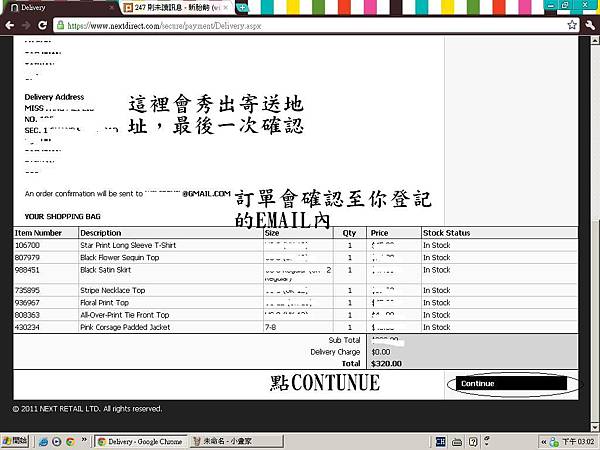Click the network tray icon

[554, 442]
